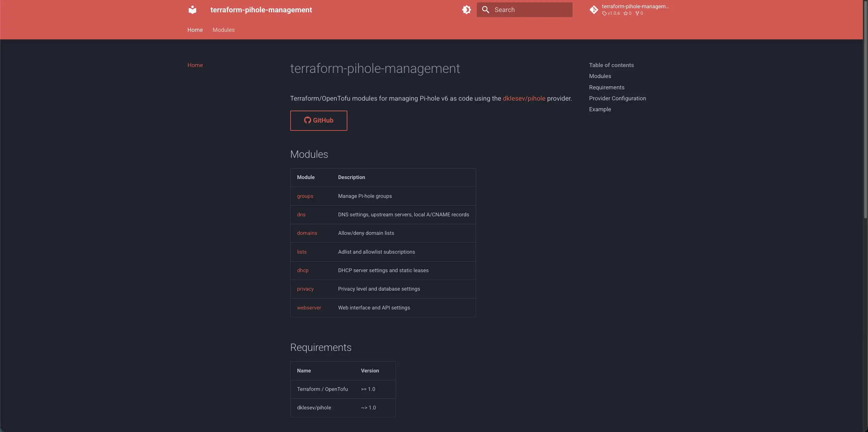The height and width of the screenshot is (432, 868).
Task: Click the search magnifier icon
Action: pos(485,10)
